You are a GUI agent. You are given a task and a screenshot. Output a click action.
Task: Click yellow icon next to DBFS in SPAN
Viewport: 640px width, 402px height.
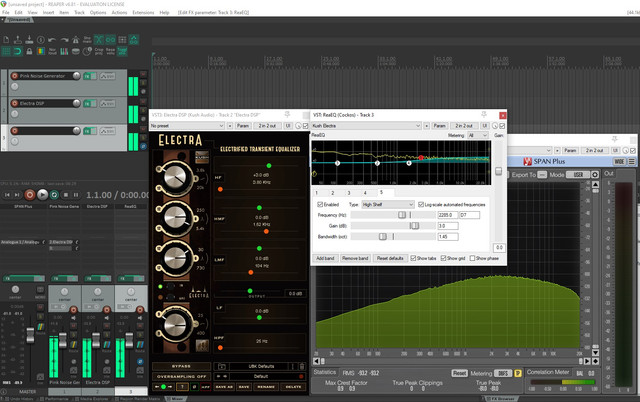518,373
